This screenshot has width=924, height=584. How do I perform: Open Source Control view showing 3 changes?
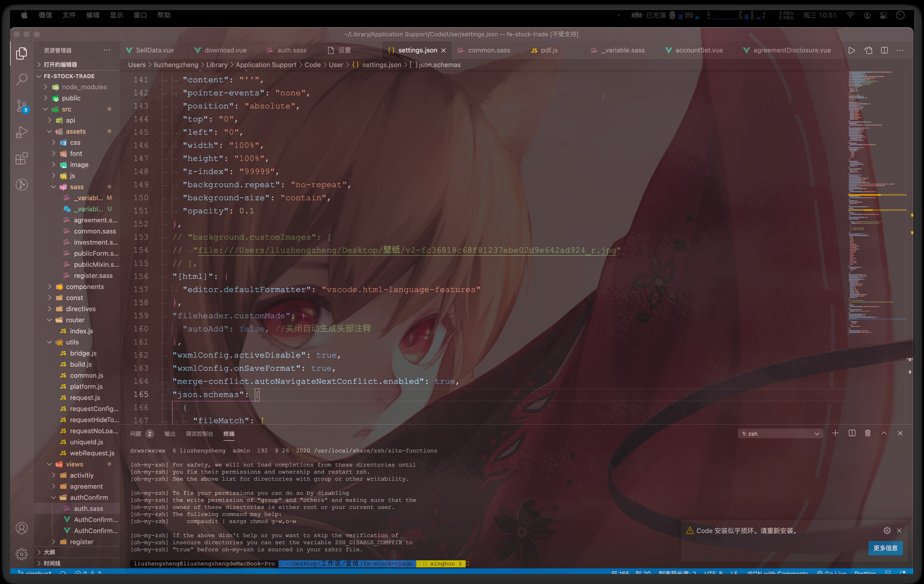[x=21, y=106]
